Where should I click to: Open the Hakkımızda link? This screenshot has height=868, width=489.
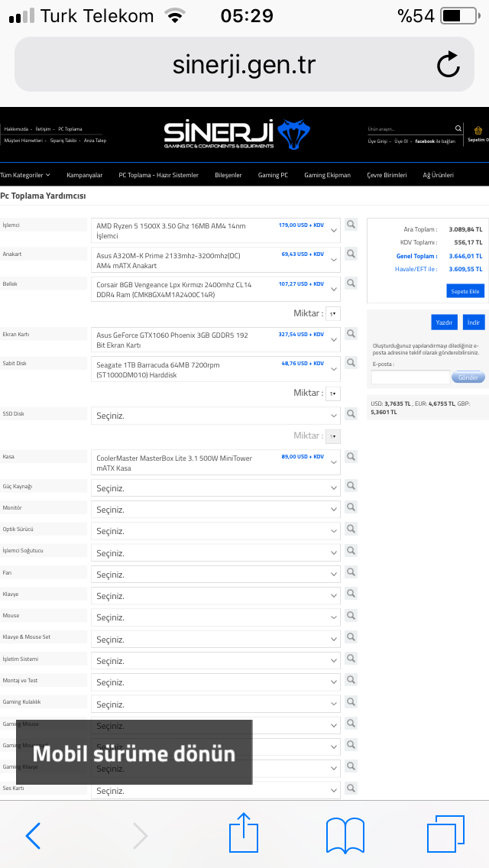(x=16, y=129)
